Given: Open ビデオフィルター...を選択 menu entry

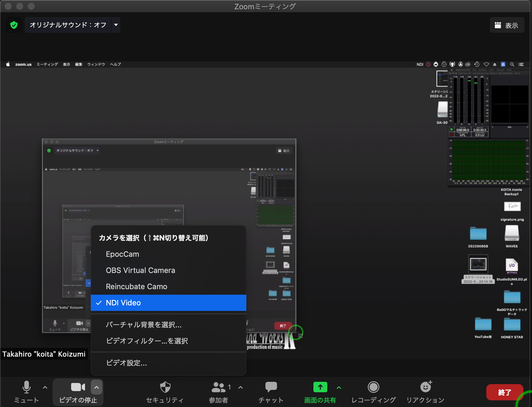Looking at the screenshot, I should pos(168,341).
